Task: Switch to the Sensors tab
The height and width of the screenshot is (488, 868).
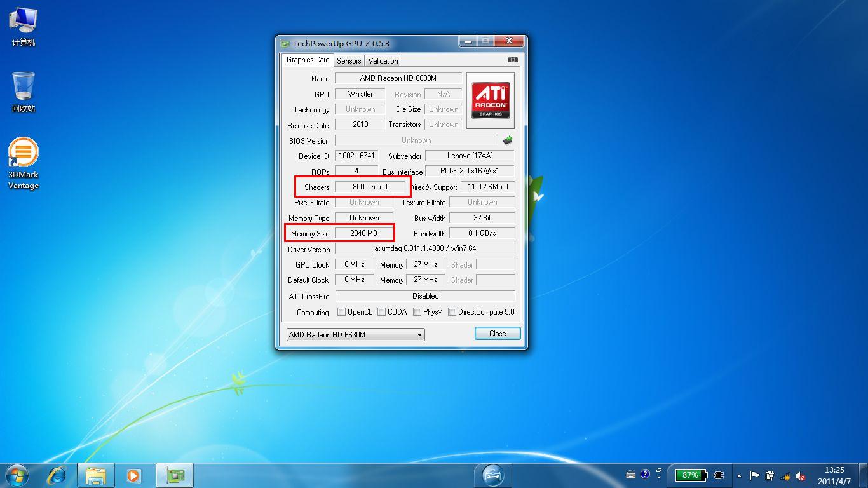Action: [349, 61]
